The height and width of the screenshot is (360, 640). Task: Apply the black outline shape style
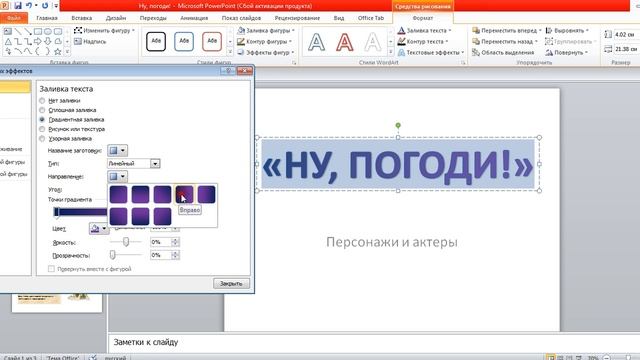156,41
